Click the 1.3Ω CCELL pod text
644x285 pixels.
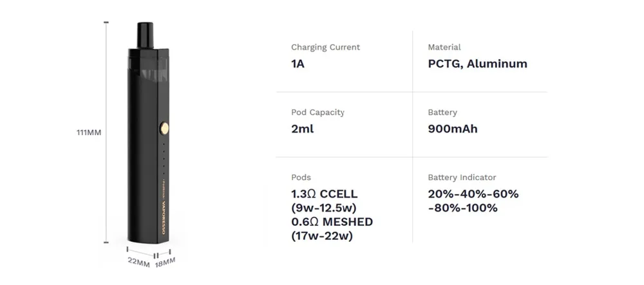coord(324,194)
